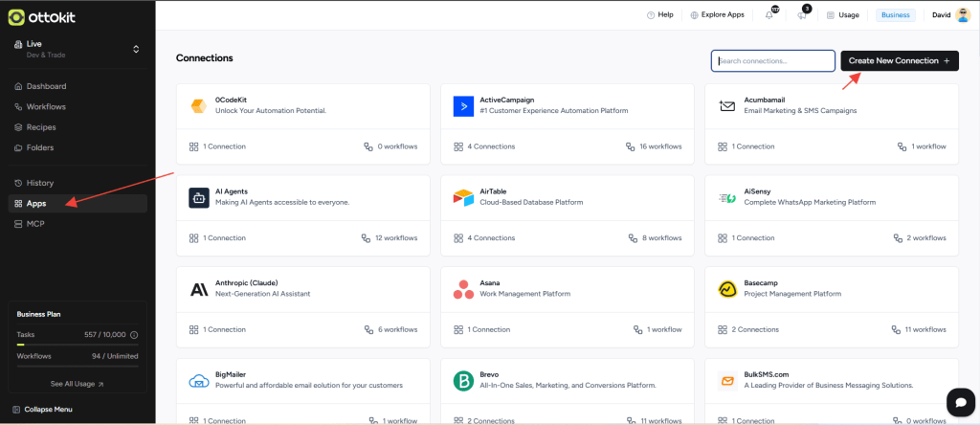
Task: Select the Anthropic (Claude) logo icon
Action: click(199, 289)
